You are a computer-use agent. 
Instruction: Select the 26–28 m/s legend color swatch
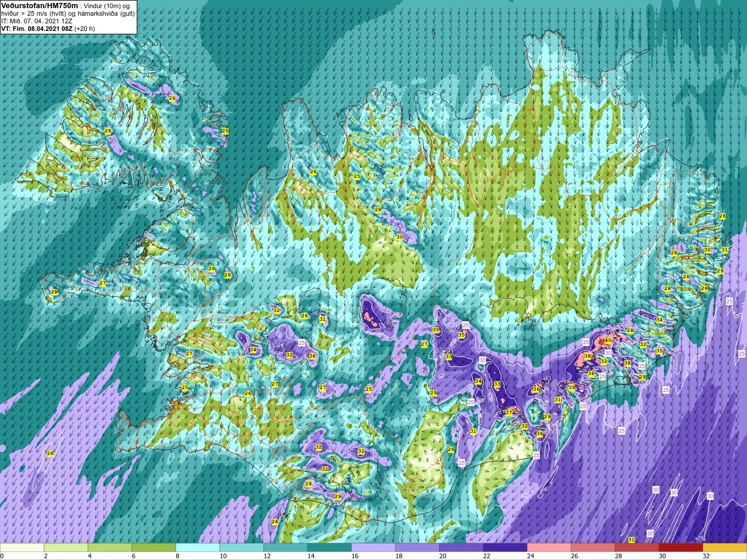[x=593, y=548]
